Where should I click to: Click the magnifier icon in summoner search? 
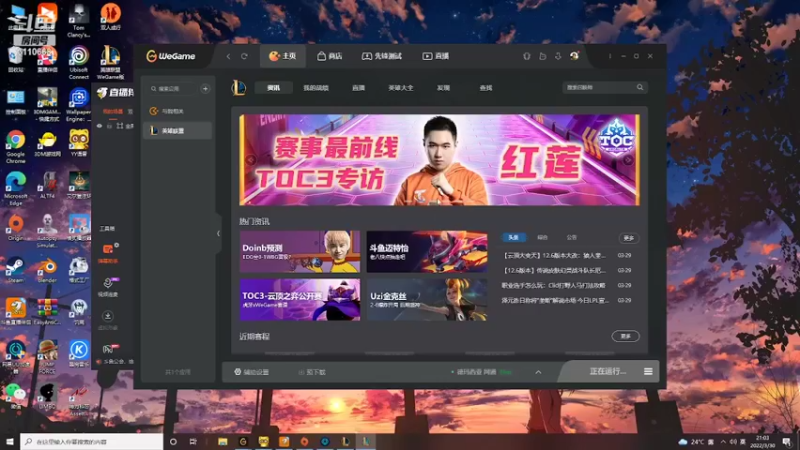click(640, 88)
